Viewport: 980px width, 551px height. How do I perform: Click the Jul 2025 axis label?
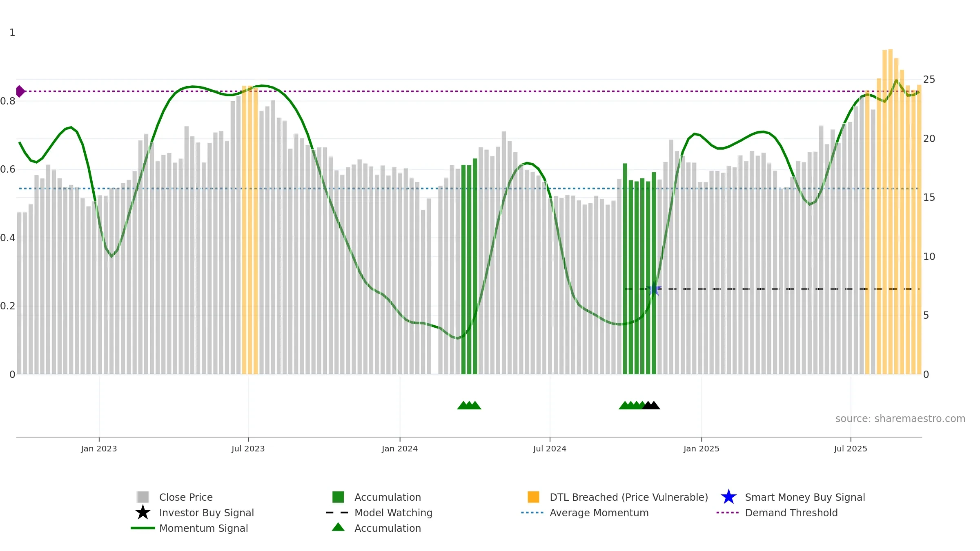click(851, 449)
